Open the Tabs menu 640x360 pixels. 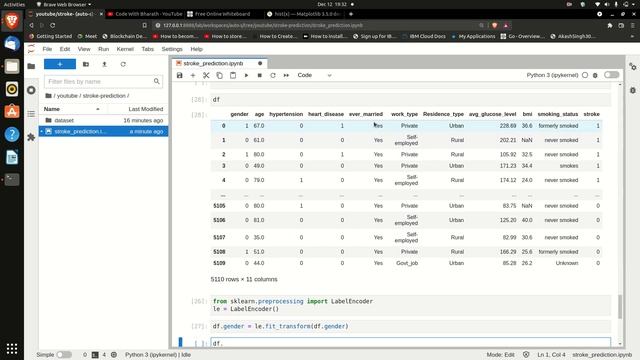pos(147,49)
